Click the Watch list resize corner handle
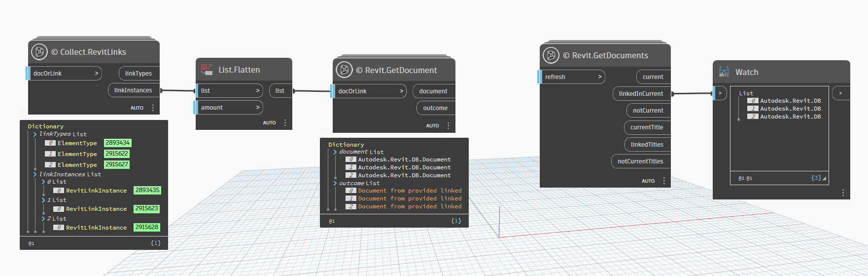The image size is (868, 276). 824,178
